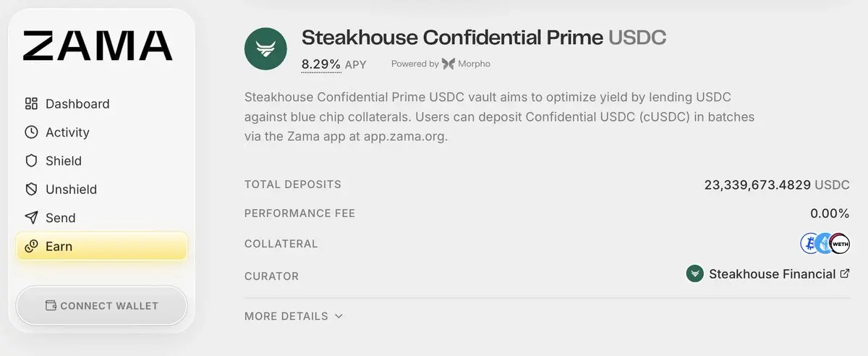Image resolution: width=868 pixels, height=356 pixels.
Task: Click the Earn coins icon
Action: [31, 247]
